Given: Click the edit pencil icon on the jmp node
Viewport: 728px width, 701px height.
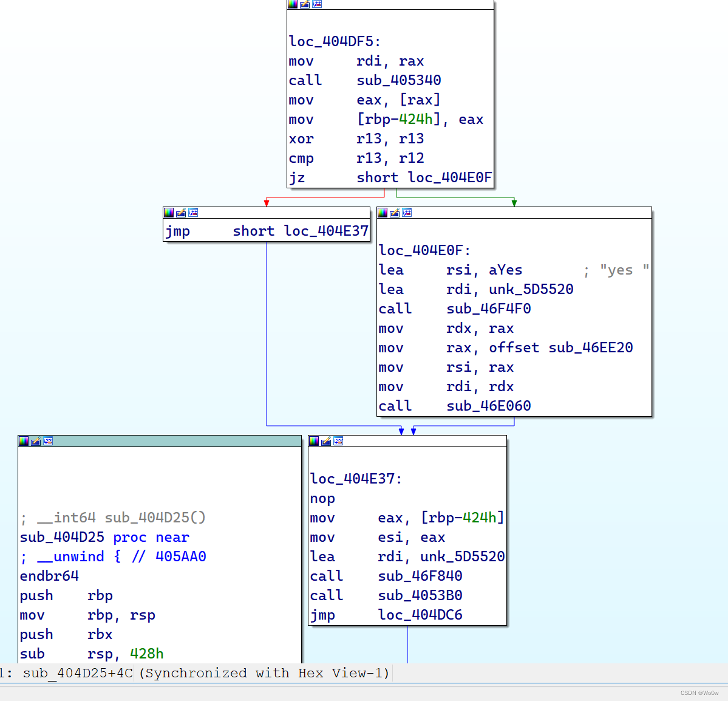Looking at the screenshot, I should coord(181,213).
